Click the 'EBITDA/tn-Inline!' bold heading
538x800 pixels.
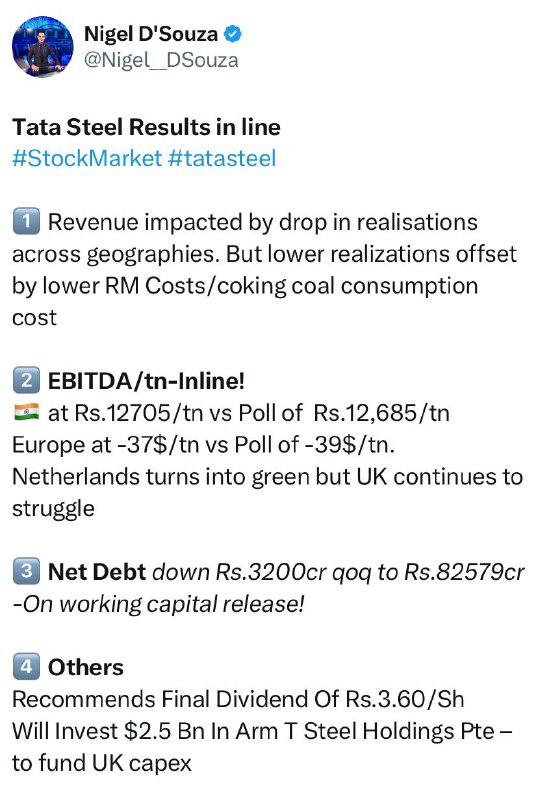coord(146,381)
